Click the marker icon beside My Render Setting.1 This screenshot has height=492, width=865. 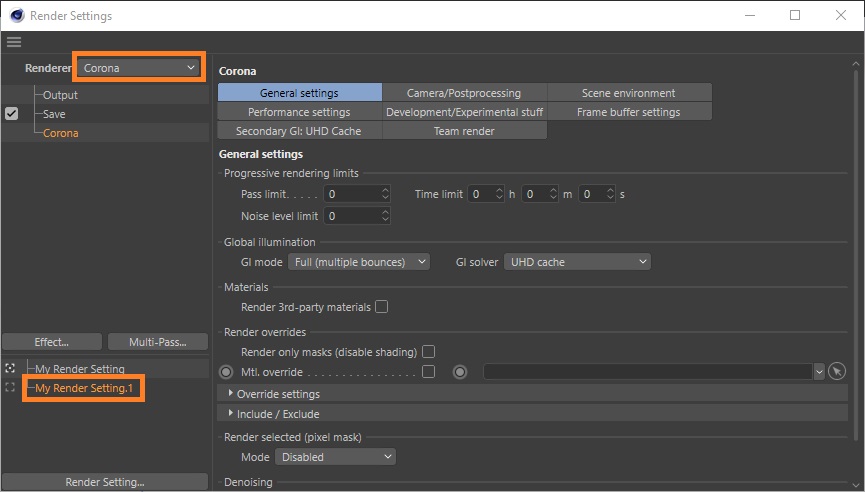click(11, 388)
